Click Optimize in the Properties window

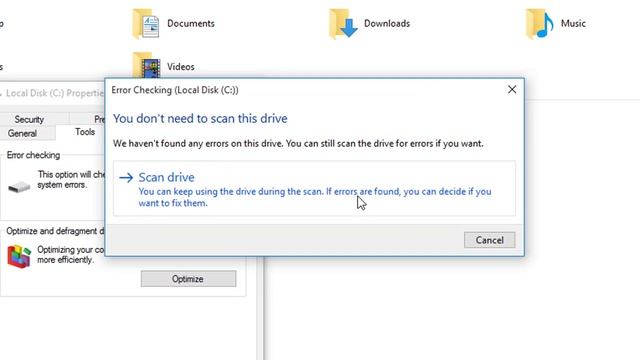coord(188,279)
